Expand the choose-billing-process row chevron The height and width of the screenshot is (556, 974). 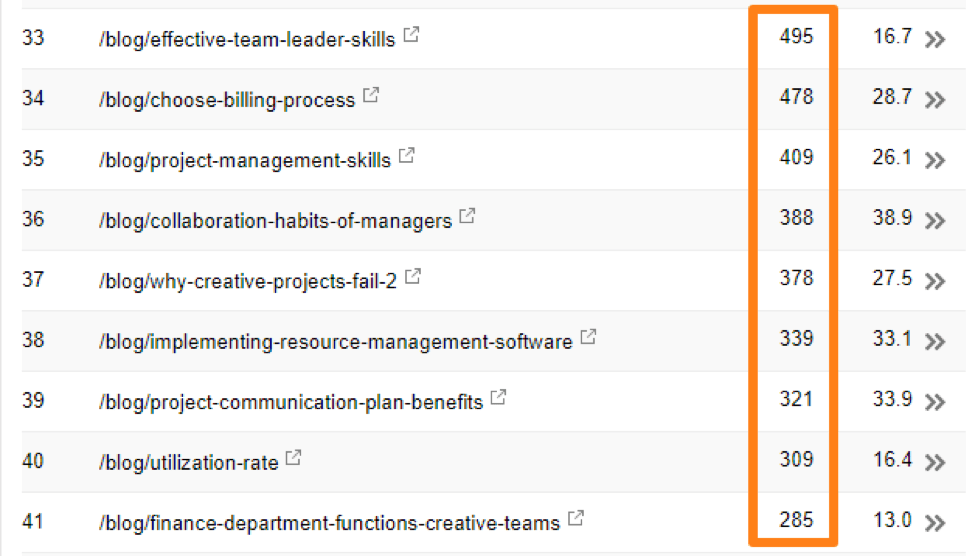(935, 100)
